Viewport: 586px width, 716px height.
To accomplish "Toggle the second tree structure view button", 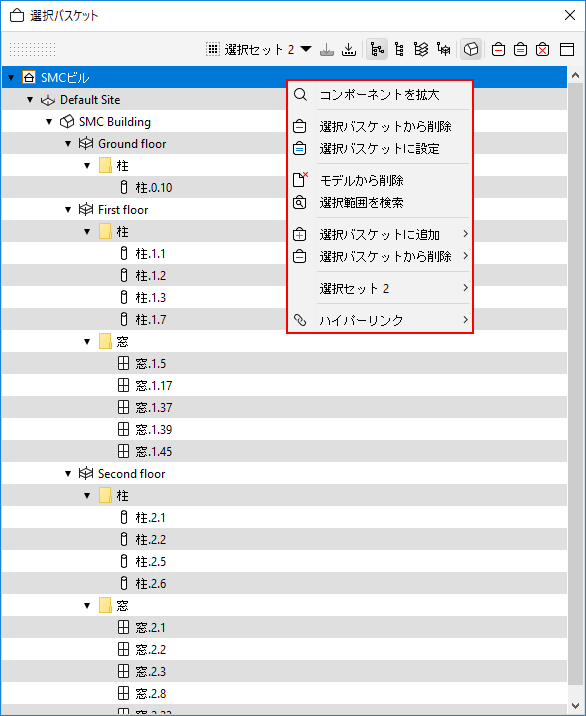I will point(399,49).
